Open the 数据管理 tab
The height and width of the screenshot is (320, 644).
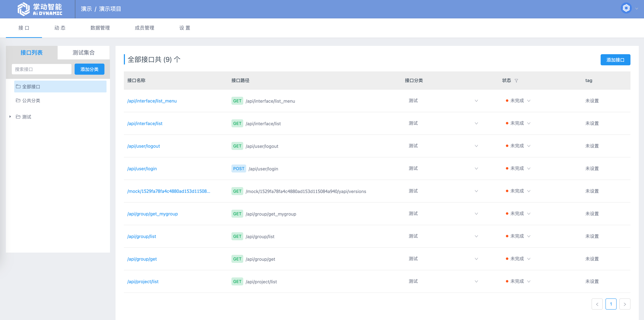(x=100, y=28)
